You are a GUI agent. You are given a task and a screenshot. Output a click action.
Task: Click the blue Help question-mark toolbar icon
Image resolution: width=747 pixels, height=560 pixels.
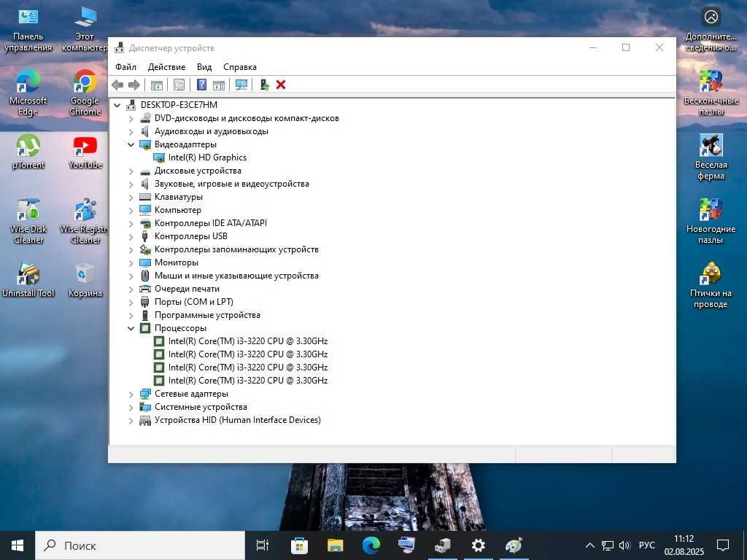pos(201,85)
